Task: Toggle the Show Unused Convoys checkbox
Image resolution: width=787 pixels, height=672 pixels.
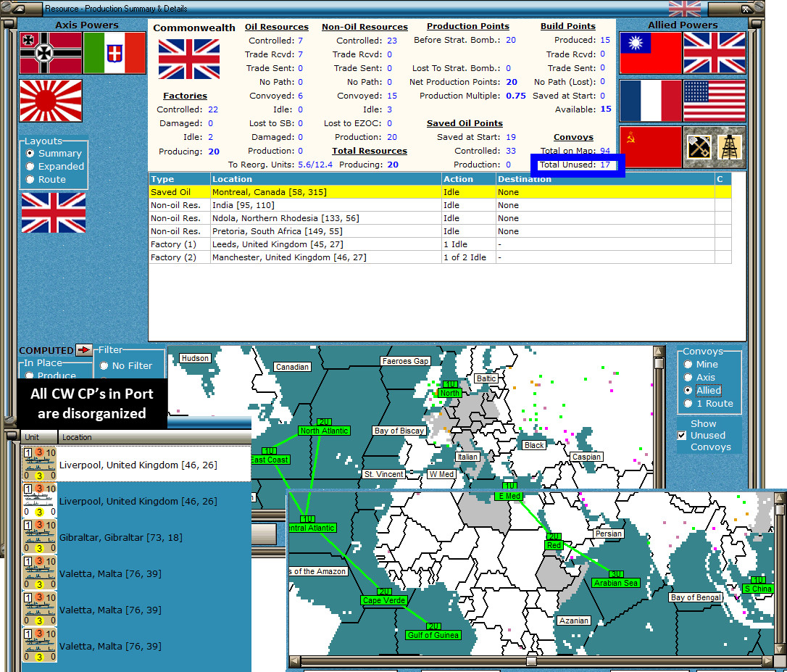Action: pos(682,436)
